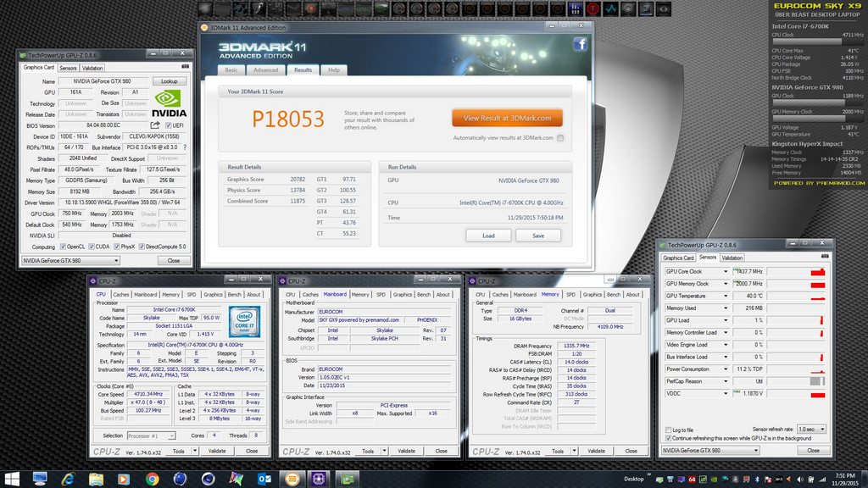Click the orange round taskbar app icon

pyautogui.click(x=292, y=479)
